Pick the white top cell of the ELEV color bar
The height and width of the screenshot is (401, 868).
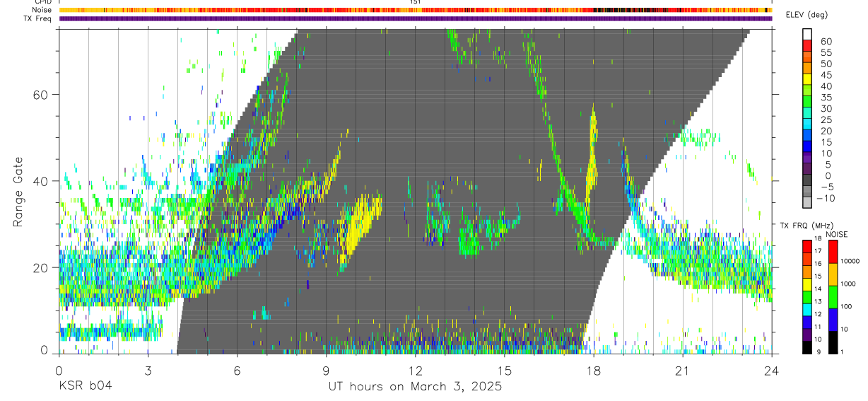pos(808,35)
